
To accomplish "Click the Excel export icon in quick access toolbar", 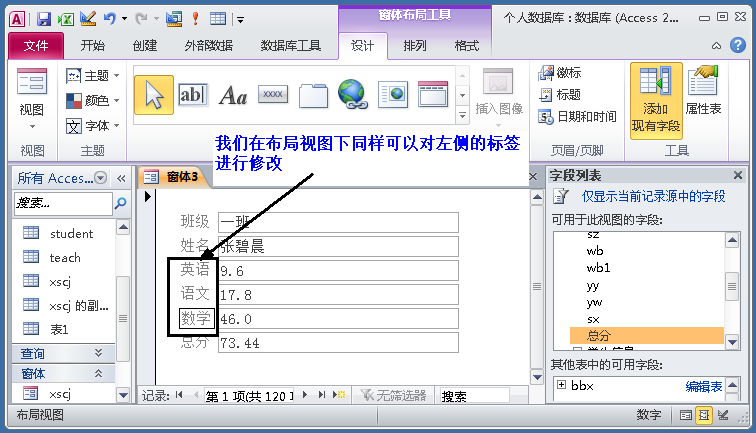I will [66, 19].
